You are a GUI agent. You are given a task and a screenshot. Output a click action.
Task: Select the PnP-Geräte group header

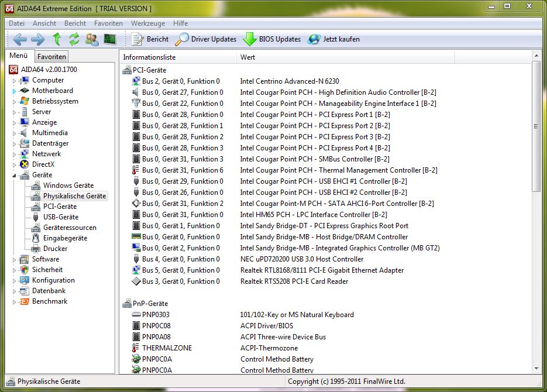coord(150,304)
